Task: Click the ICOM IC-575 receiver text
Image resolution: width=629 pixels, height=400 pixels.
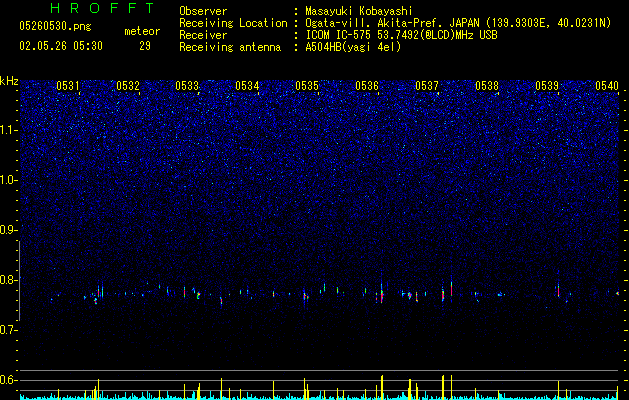Action: click(401, 35)
